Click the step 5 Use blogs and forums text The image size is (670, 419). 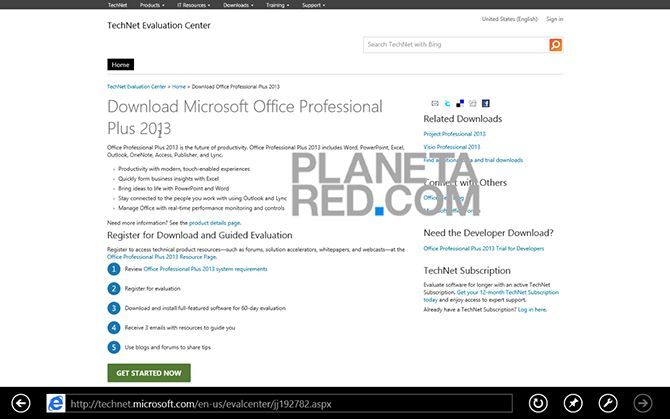click(168, 348)
